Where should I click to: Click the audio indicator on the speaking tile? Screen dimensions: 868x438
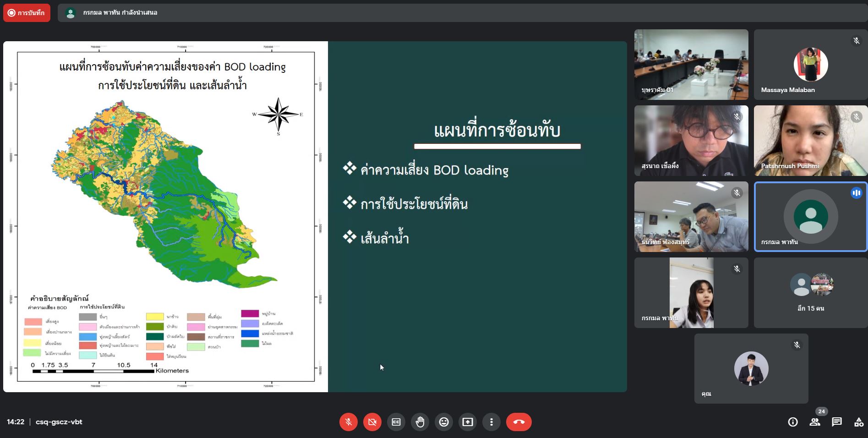856,193
